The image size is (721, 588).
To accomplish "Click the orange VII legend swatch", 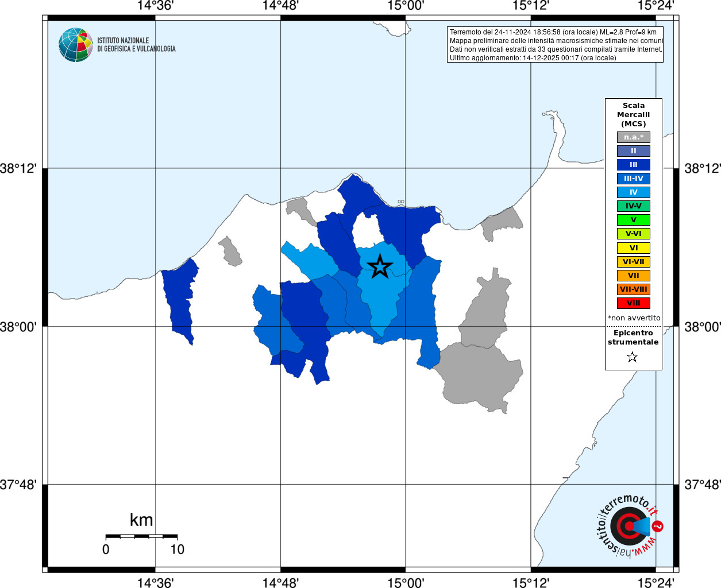I will (634, 276).
